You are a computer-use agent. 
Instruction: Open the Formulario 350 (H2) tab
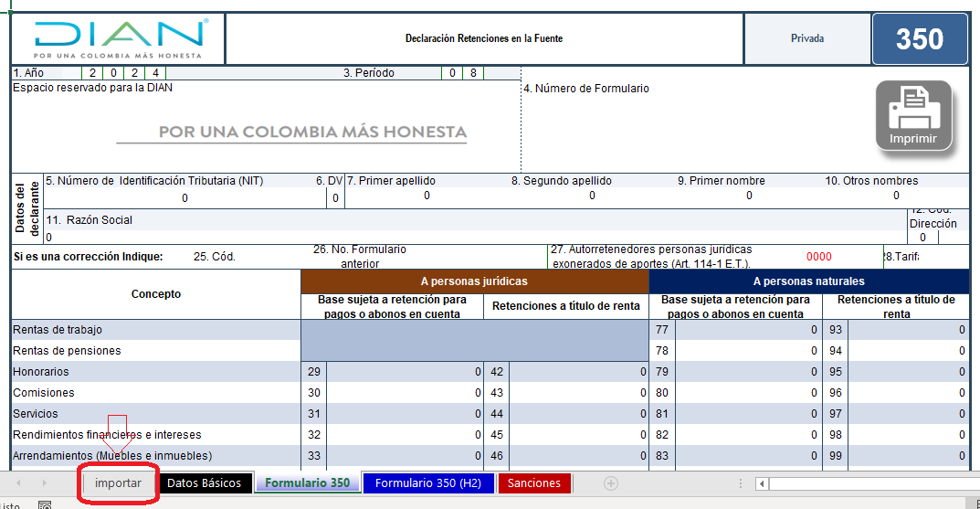(x=427, y=482)
